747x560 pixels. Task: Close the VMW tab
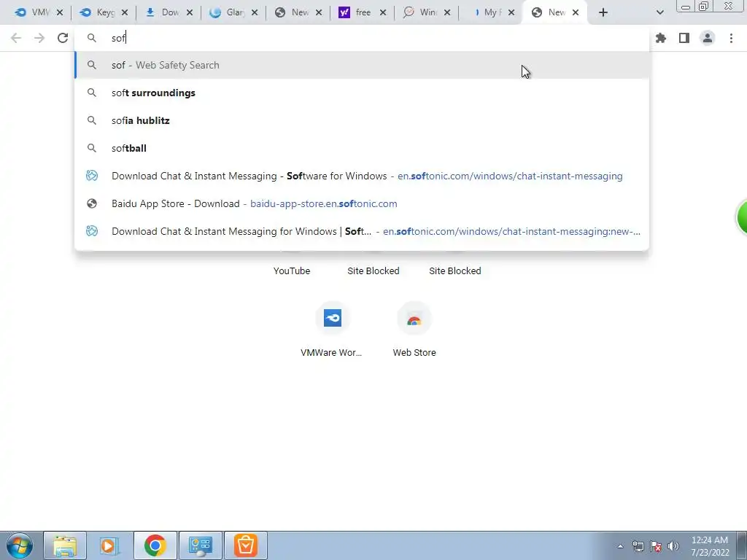point(60,13)
